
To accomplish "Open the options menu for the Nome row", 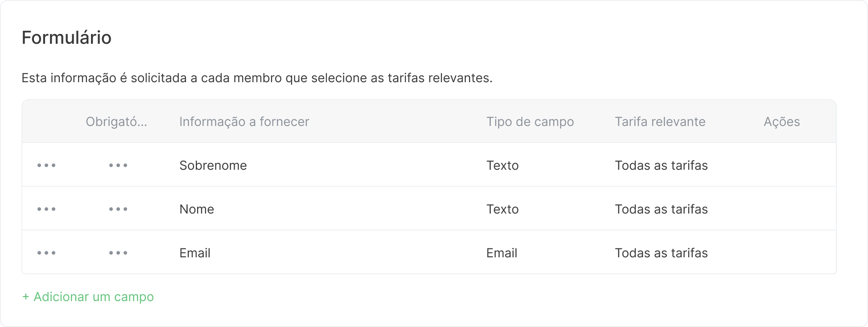I will [47, 208].
